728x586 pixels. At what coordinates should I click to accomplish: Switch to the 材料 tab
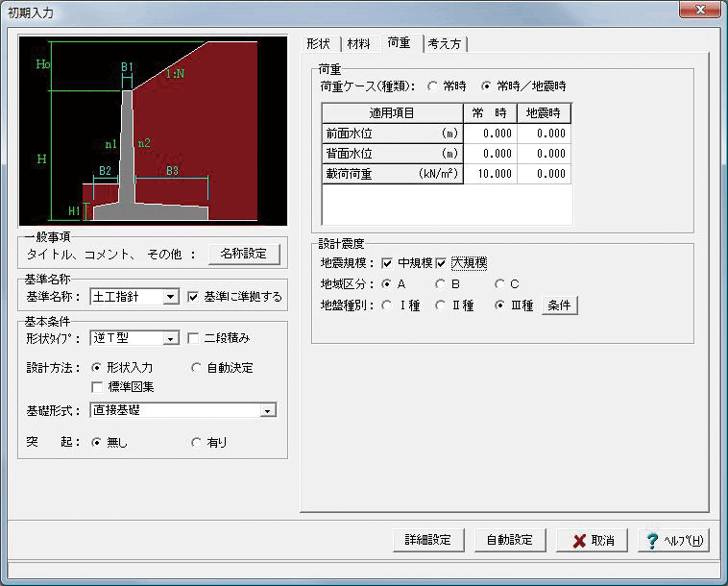359,44
